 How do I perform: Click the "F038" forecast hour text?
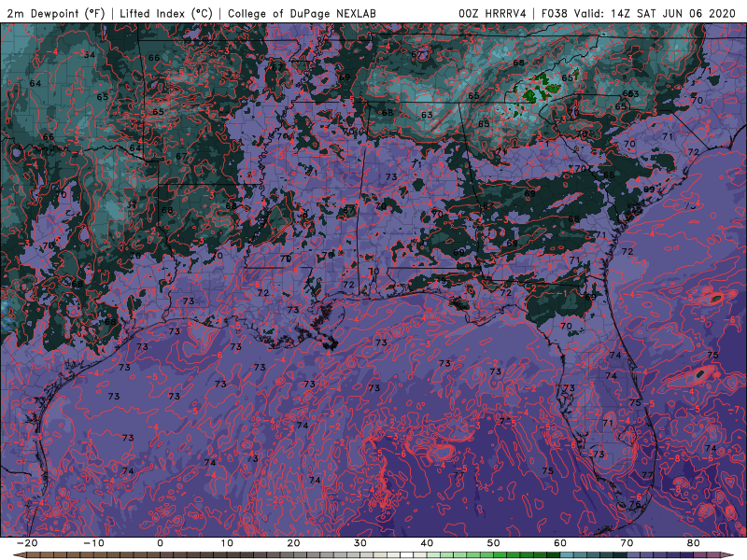coord(555,13)
